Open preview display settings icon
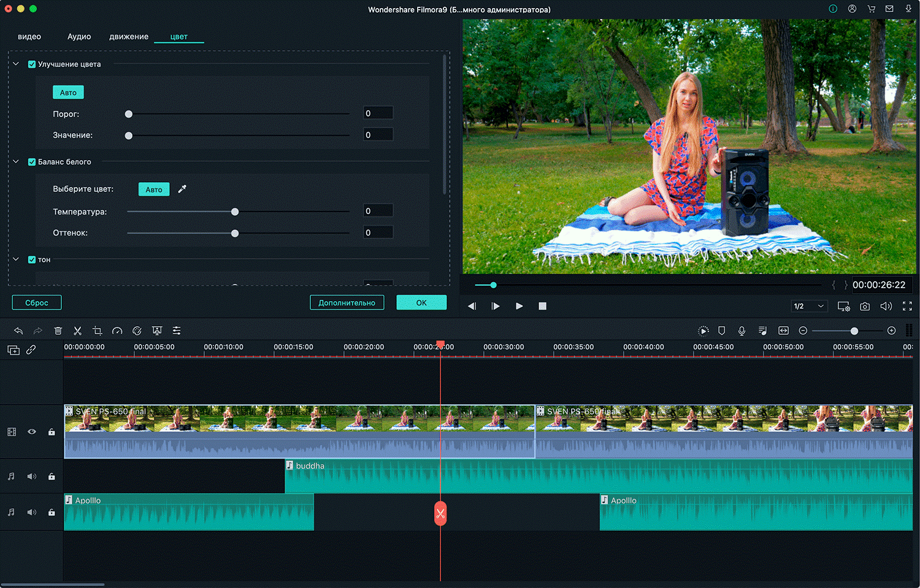This screenshot has width=920, height=588. [844, 306]
